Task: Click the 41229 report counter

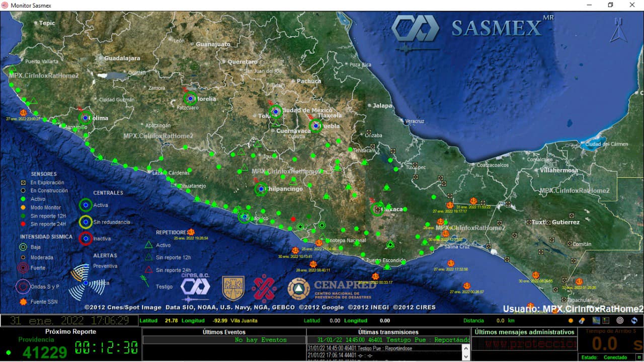Action: (44, 352)
